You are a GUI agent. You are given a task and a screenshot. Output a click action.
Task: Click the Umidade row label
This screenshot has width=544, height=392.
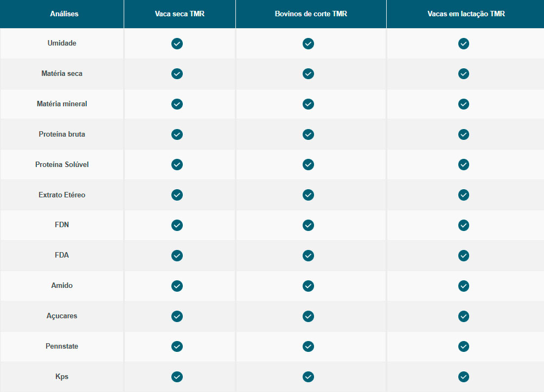coord(62,43)
